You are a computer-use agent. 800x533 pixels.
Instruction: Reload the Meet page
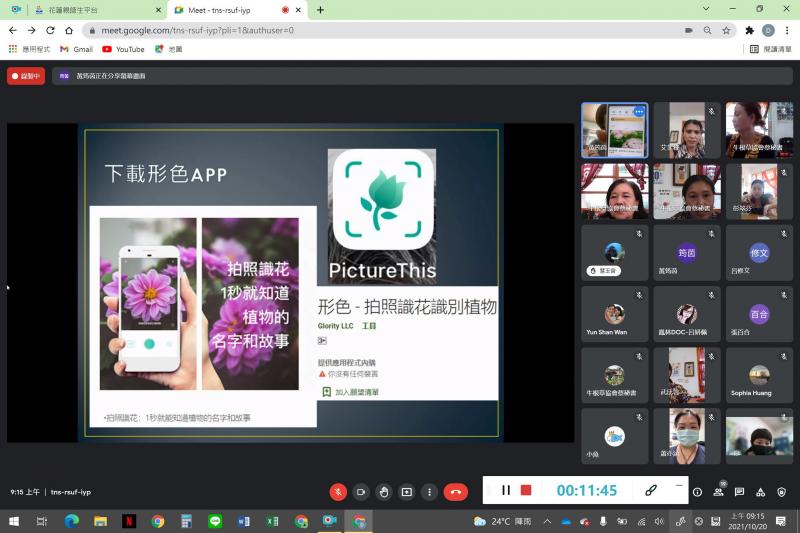50,31
